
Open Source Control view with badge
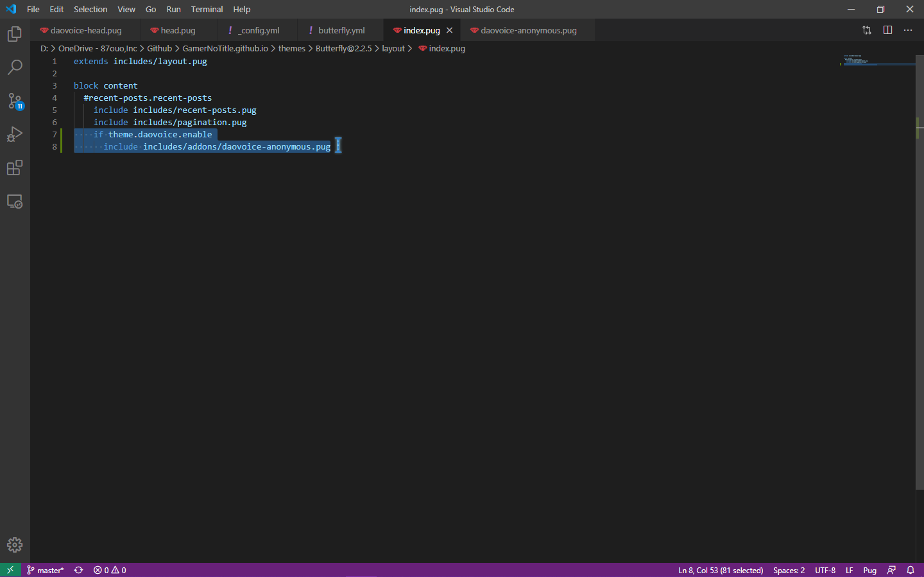coord(14,101)
